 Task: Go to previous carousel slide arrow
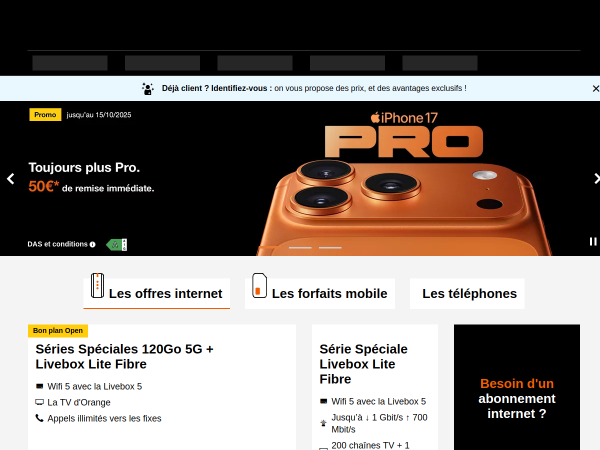11,179
